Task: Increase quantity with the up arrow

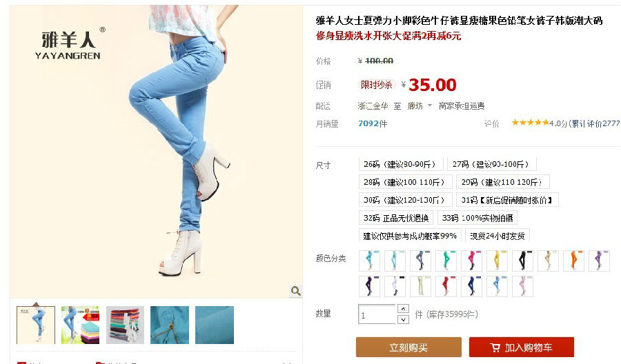Action: (x=403, y=309)
